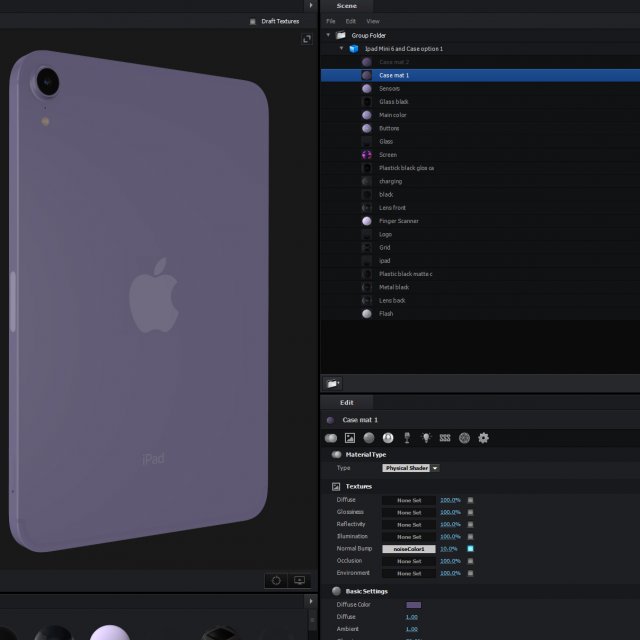
Task: Select the Plastick black glos material row
Action: tap(480, 168)
